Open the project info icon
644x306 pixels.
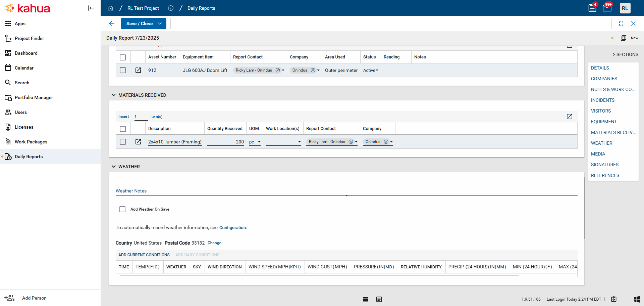coord(171,8)
